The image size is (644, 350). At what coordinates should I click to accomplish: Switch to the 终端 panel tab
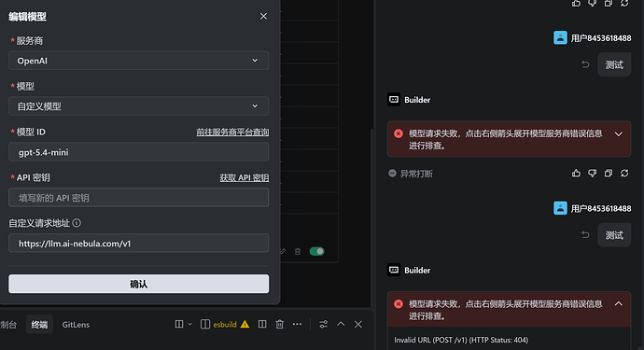pyautogui.click(x=39, y=325)
